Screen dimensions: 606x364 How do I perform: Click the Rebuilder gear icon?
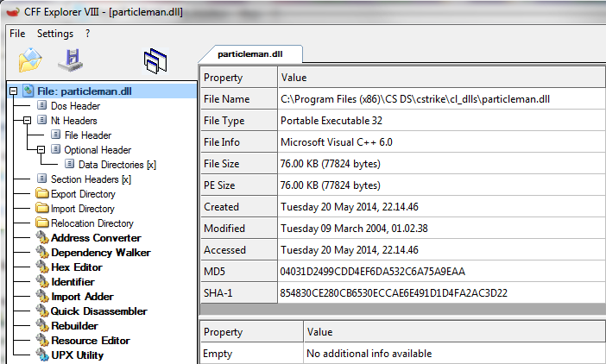42,325
